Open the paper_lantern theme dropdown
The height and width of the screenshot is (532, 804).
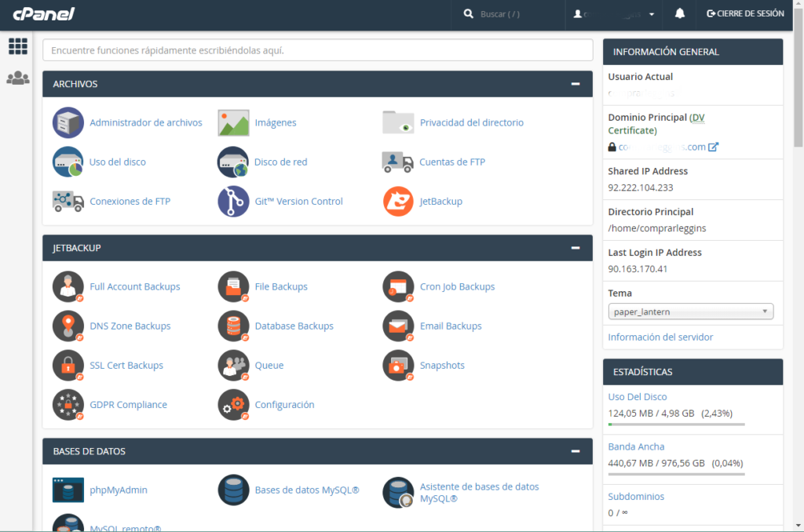[690, 311]
